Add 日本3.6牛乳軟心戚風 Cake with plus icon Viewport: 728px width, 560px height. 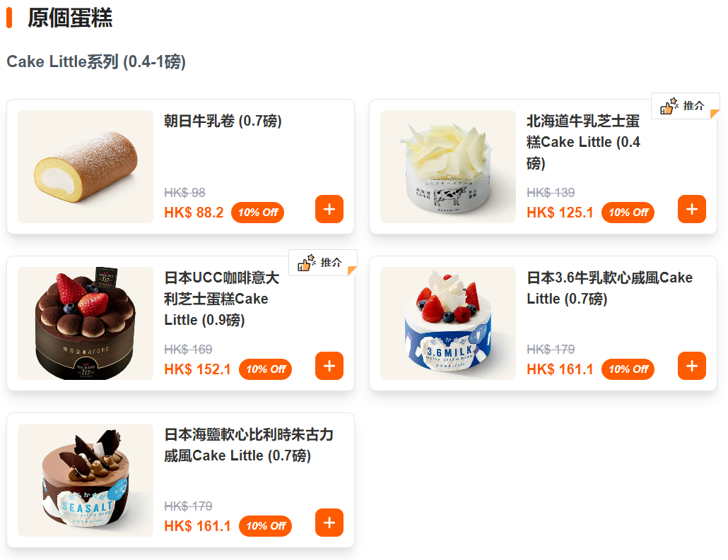coord(692,366)
